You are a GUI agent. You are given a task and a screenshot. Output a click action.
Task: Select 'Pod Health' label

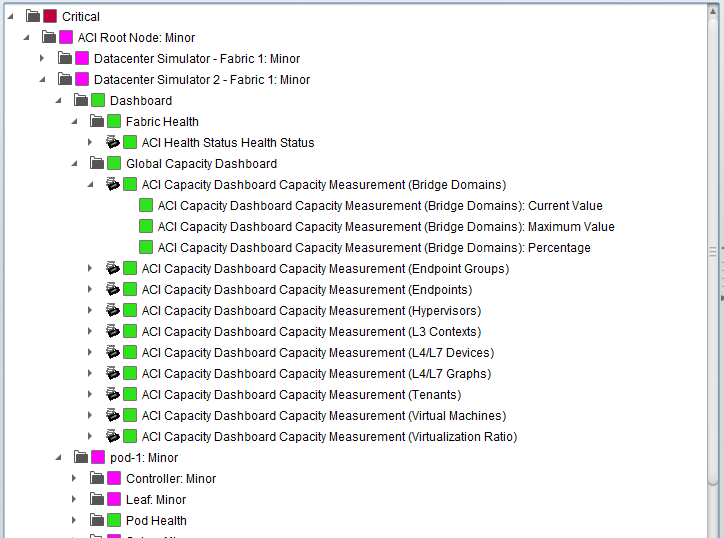pos(156,521)
